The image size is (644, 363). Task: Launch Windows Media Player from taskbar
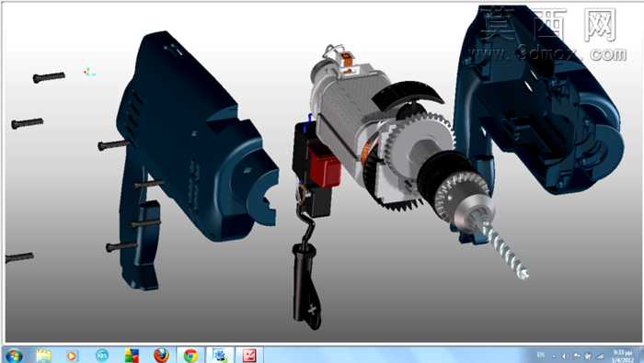72,356
